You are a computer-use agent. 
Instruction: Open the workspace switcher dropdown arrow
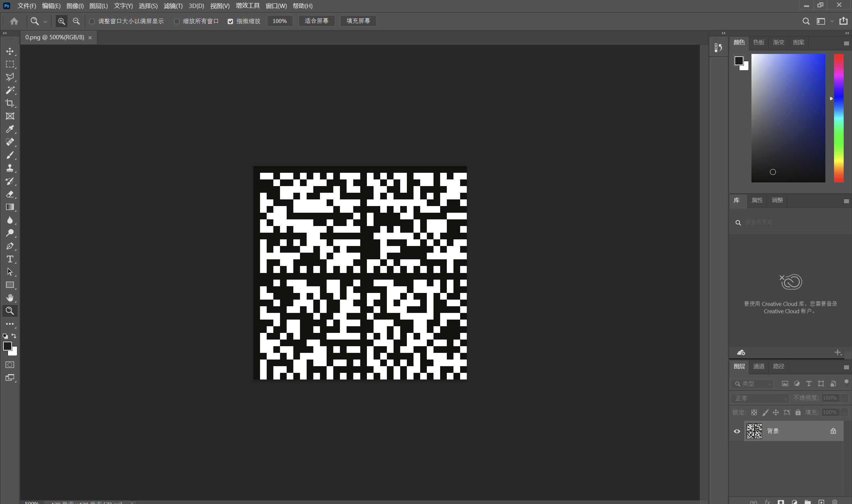click(x=832, y=21)
